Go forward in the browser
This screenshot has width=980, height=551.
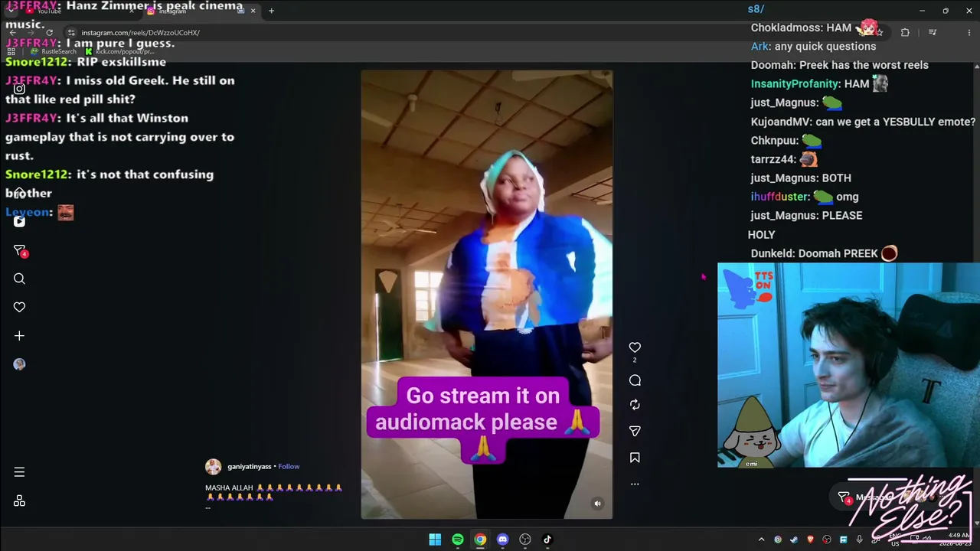pyautogui.click(x=31, y=33)
